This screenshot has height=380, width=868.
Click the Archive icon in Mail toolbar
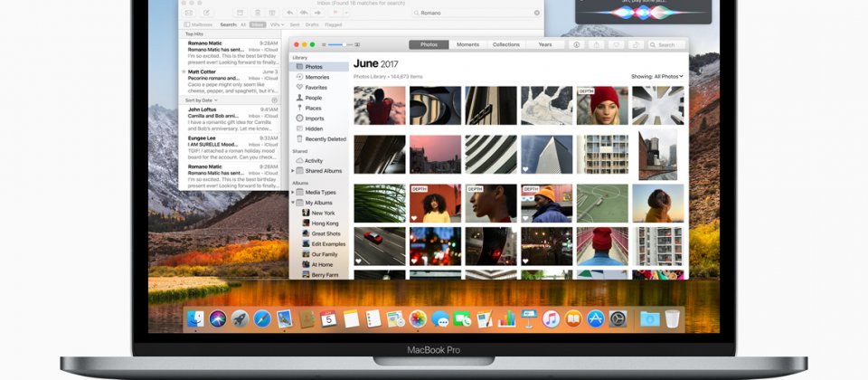239,13
